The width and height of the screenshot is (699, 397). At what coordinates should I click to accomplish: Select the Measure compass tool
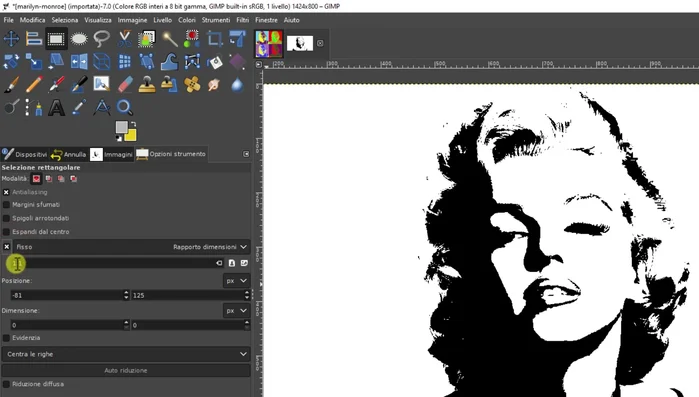[x=102, y=107]
